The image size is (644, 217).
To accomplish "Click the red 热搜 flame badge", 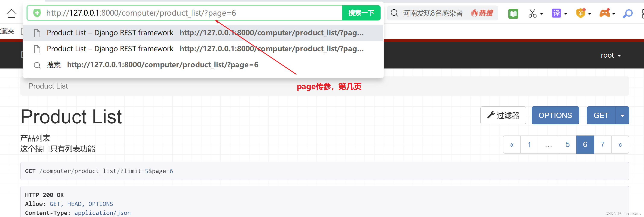I will point(482,13).
